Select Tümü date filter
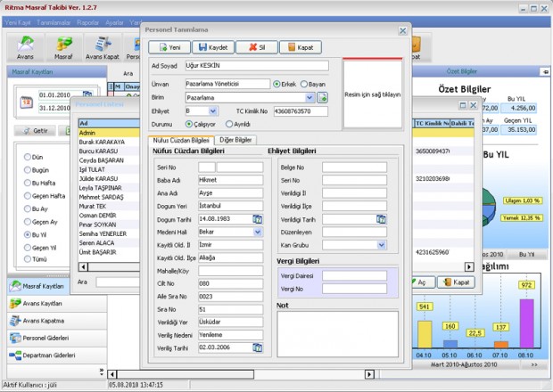The width and height of the screenshot is (553, 392). point(27,259)
